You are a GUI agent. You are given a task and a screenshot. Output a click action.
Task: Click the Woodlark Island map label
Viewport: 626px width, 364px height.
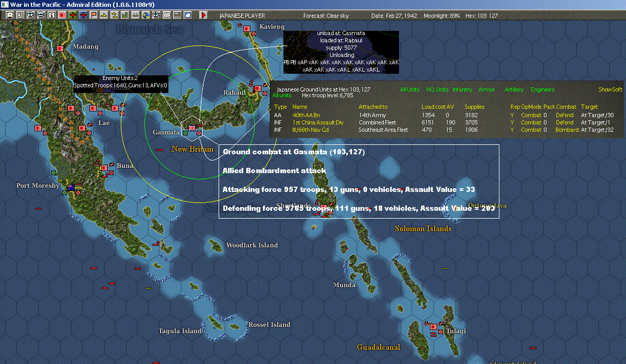tap(252, 245)
